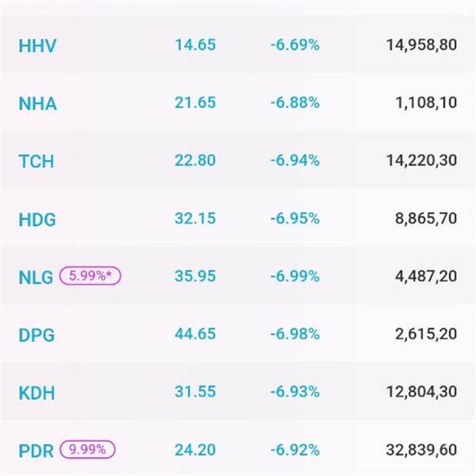Viewport: 476px width, 476px height.
Task: Tap the DPG price 44.65
Action: coord(194,334)
